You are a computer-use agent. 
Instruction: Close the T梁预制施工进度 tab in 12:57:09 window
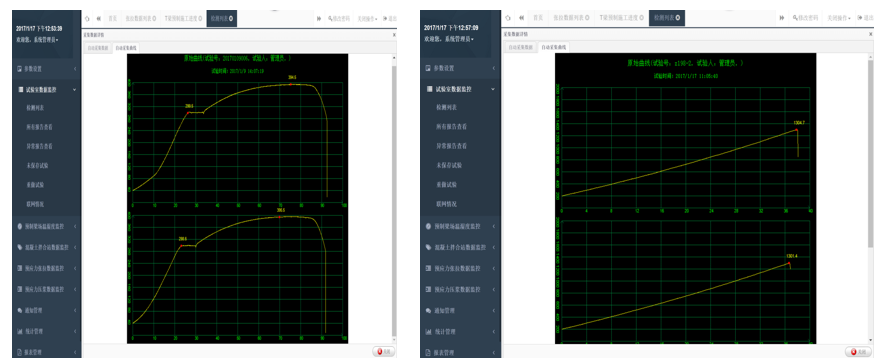(642, 18)
